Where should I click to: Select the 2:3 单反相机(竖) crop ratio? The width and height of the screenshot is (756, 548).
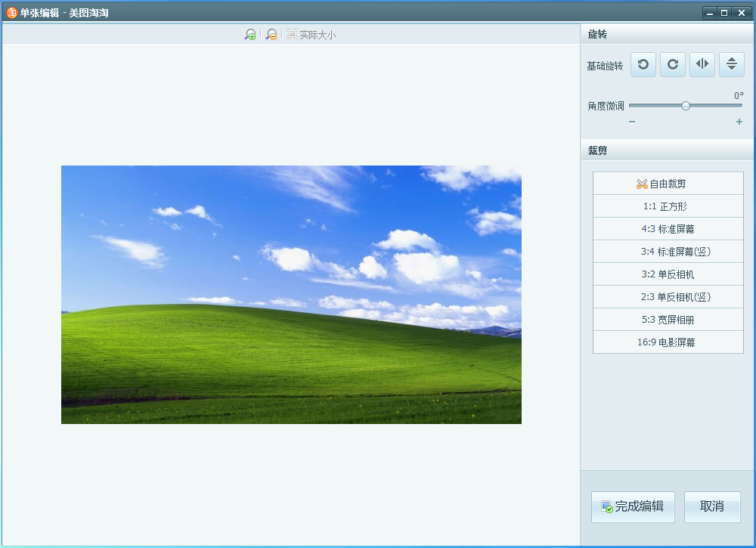[668, 296]
